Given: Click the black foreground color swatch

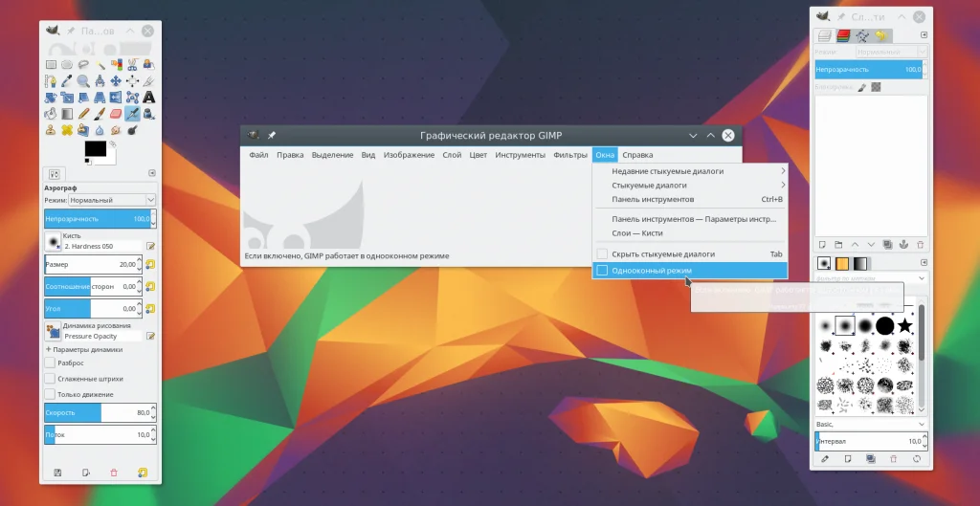Looking at the screenshot, I should click(95, 148).
